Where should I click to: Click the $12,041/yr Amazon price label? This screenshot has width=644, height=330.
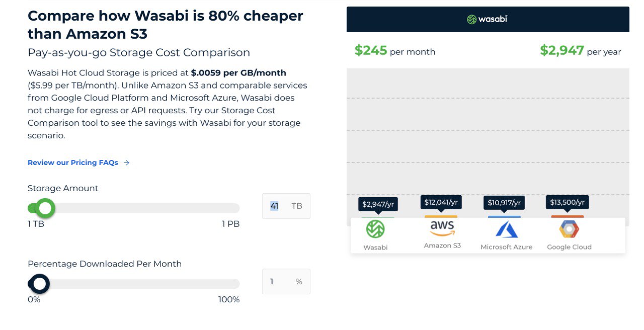coord(441,202)
